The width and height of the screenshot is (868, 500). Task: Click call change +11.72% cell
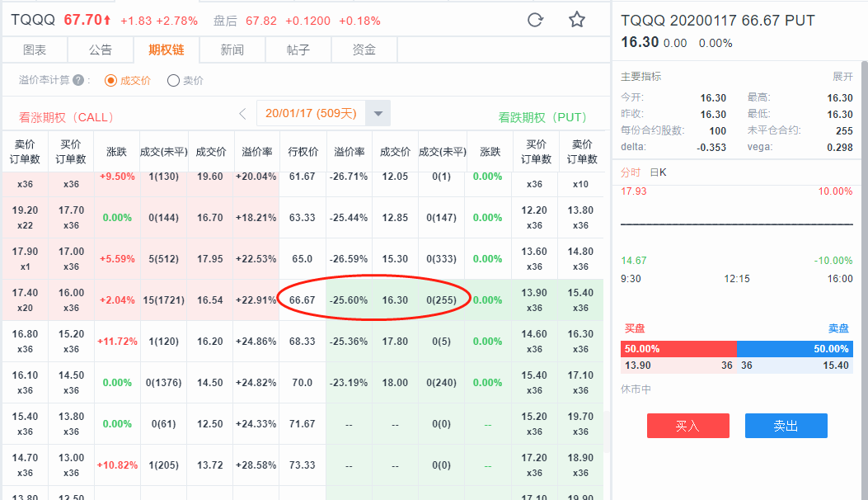click(x=117, y=342)
